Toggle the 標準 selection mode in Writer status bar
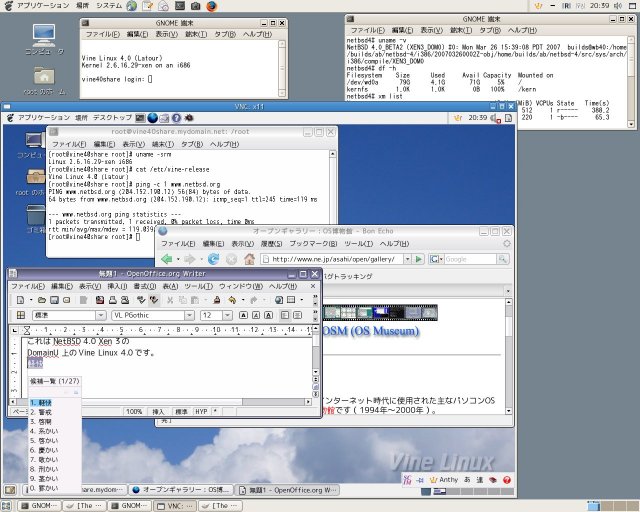This screenshot has width=640, height=512. coord(181,412)
